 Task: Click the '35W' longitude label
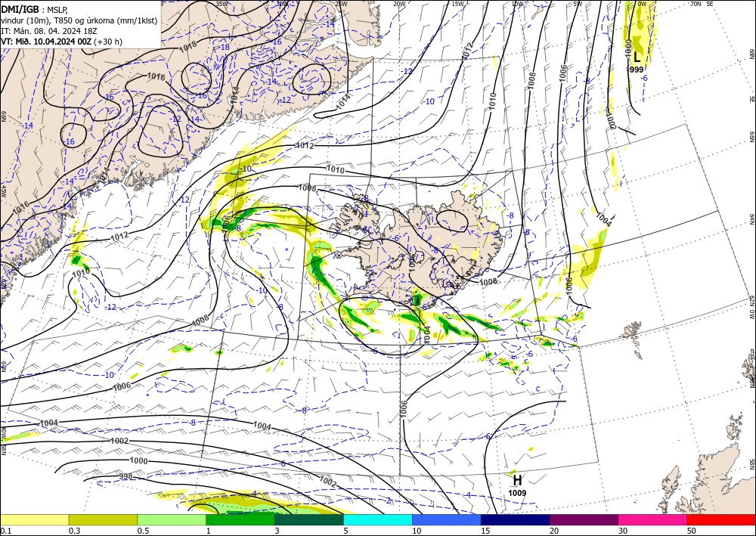pyautogui.click(x=222, y=4)
